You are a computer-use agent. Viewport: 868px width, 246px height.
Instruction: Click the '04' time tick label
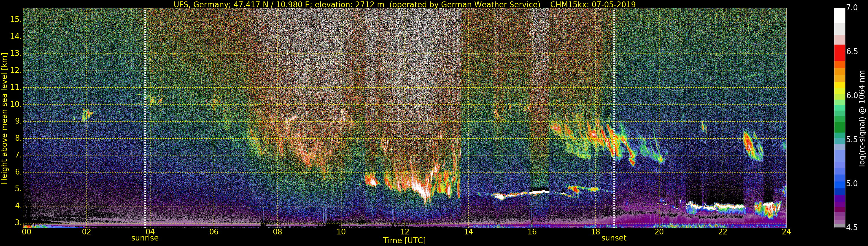(x=150, y=232)
